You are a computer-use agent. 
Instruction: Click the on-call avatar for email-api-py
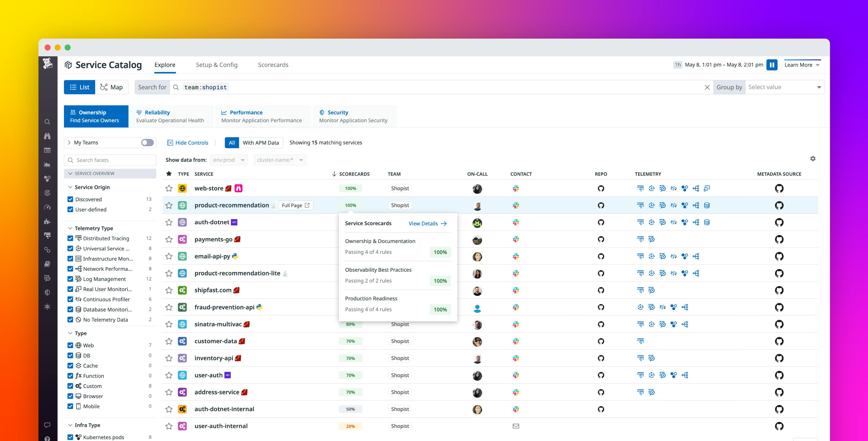coord(477,257)
